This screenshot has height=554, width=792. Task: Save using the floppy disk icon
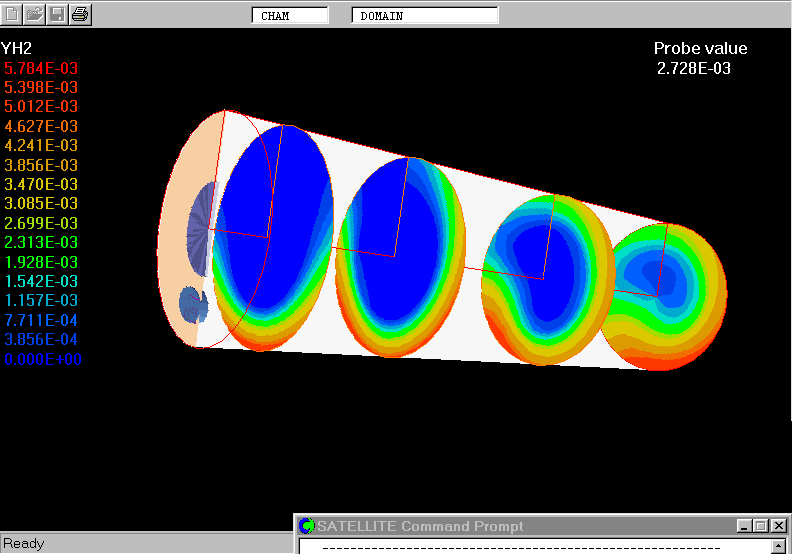coord(57,14)
